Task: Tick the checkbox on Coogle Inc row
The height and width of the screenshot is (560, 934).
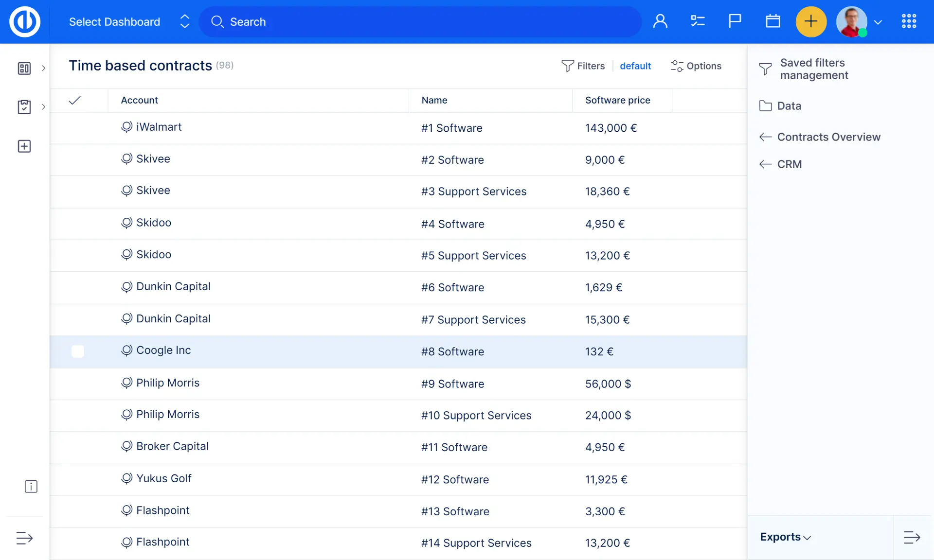Action: pyautogui.click(x=78, y=351)
